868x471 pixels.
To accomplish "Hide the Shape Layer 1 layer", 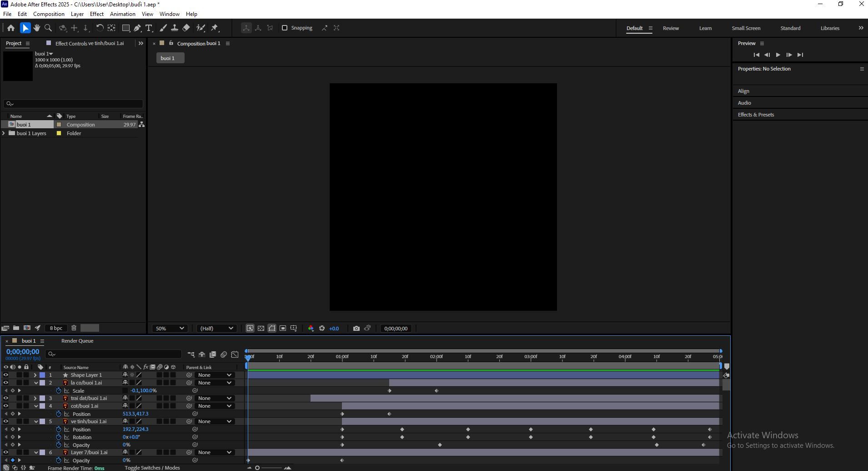I will pyautogui.click(x=6, y=375).
